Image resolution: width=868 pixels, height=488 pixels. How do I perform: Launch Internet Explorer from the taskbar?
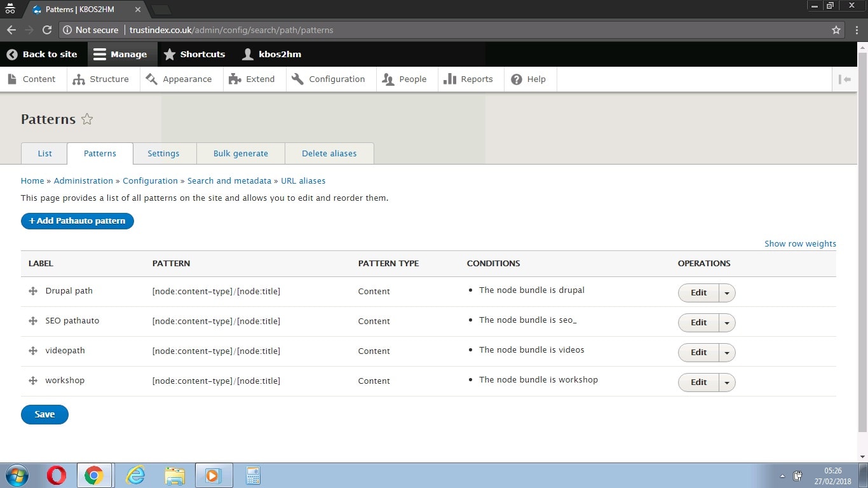(135, 475)
